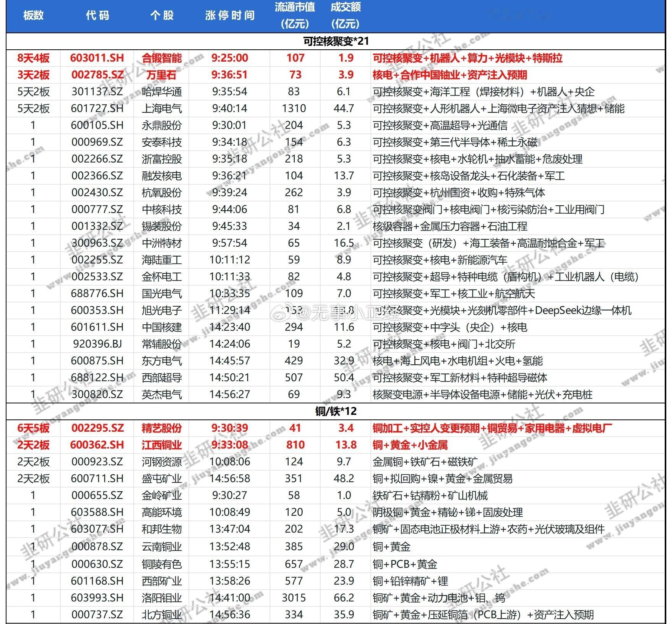Select the limit-up time 9:34:18
This screenshot has height=624, width=672.
pyautogui.click(x=230, y=142)
